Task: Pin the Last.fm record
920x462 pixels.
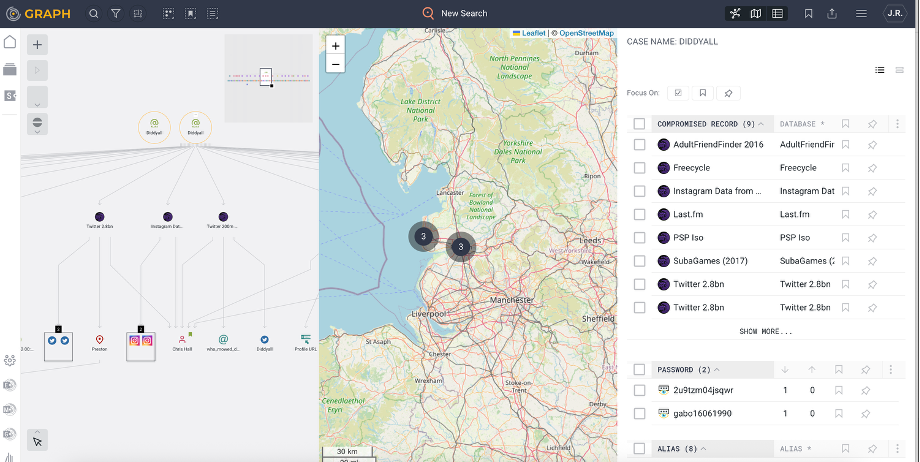Action: point(872,215)
